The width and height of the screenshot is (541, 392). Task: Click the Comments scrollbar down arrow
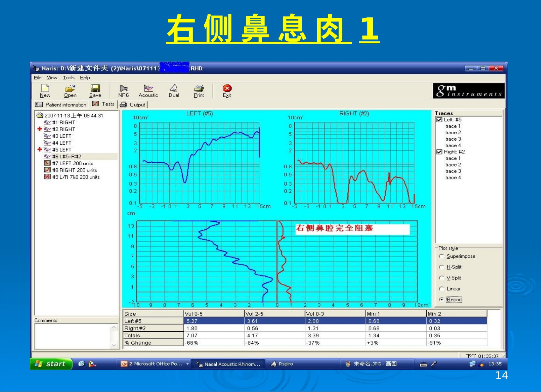point(114,345)
